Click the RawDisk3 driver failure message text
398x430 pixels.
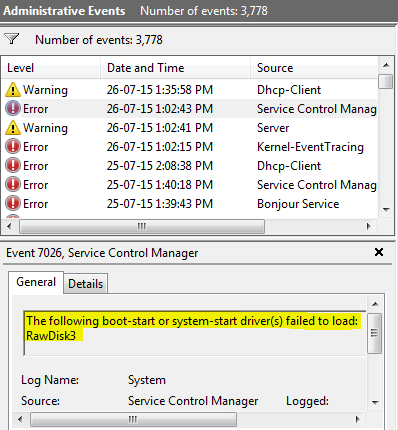click(x=192, y=328)
